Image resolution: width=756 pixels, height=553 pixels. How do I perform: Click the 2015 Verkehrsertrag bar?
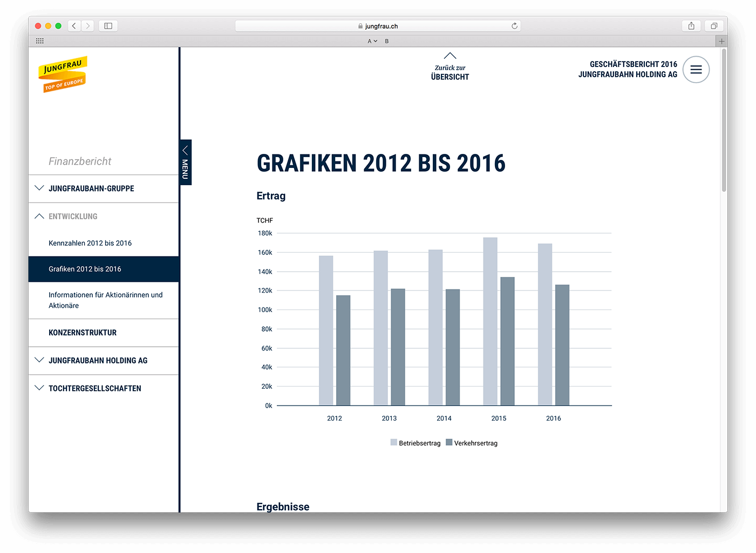click(507, 341)
